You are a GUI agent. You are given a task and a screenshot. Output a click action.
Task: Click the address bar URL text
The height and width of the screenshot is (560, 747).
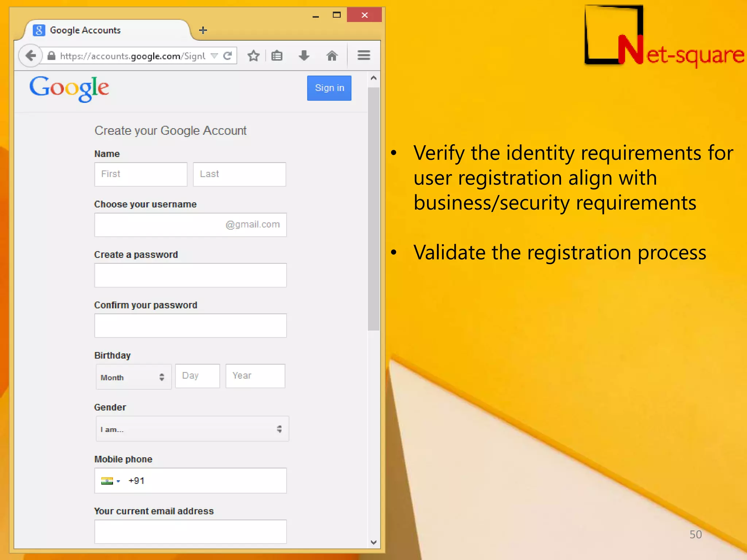[133, 56]
